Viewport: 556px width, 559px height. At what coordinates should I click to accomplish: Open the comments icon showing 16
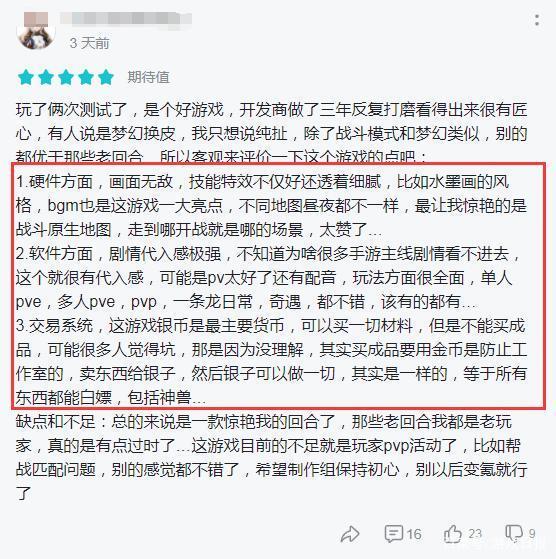point(394,534)
